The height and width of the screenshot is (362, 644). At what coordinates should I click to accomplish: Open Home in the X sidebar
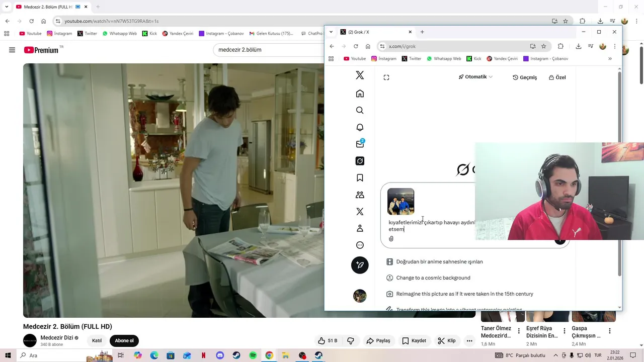point(360,94)
